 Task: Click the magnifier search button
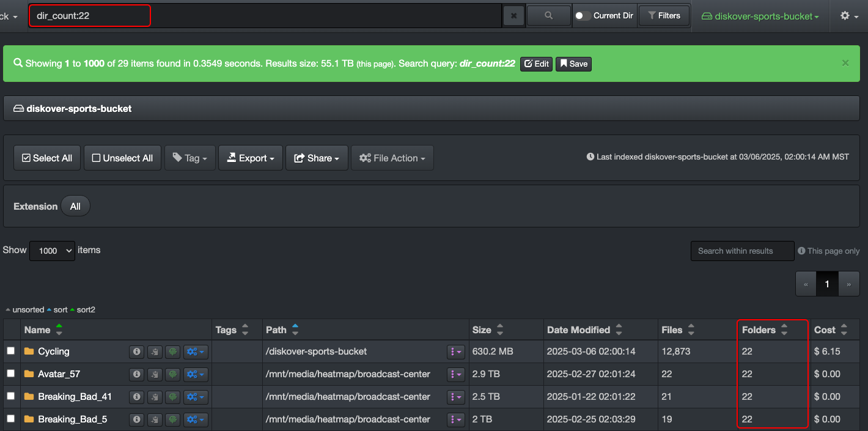coord(548,16)
